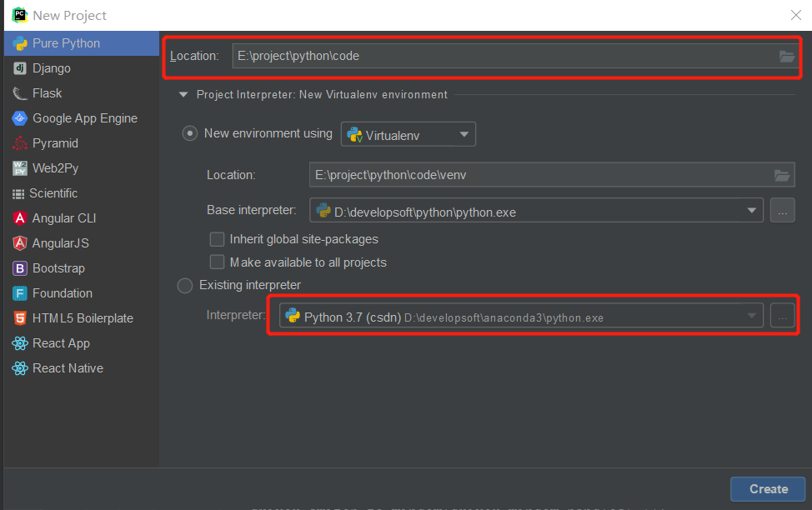Open existing interpreter ellipsis button
Viewport: 812px width, 510px height.
tap(783, 316)
